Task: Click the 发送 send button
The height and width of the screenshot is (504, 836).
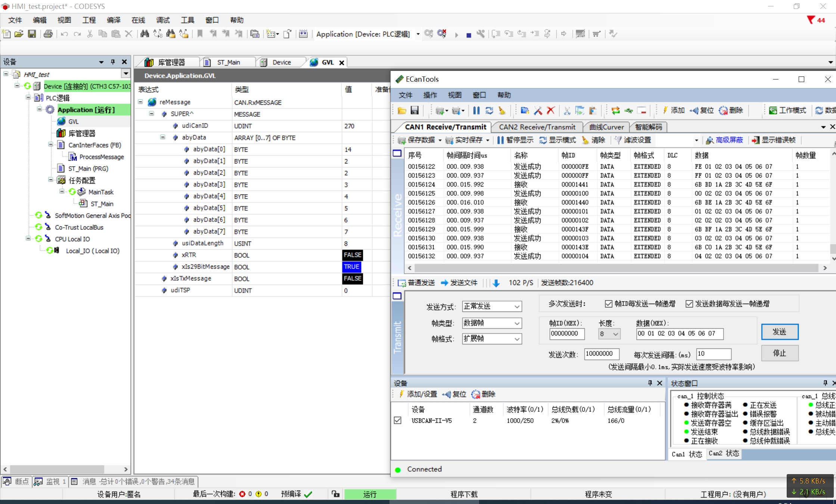Action: pyautogui.click(x=779, y=332)
